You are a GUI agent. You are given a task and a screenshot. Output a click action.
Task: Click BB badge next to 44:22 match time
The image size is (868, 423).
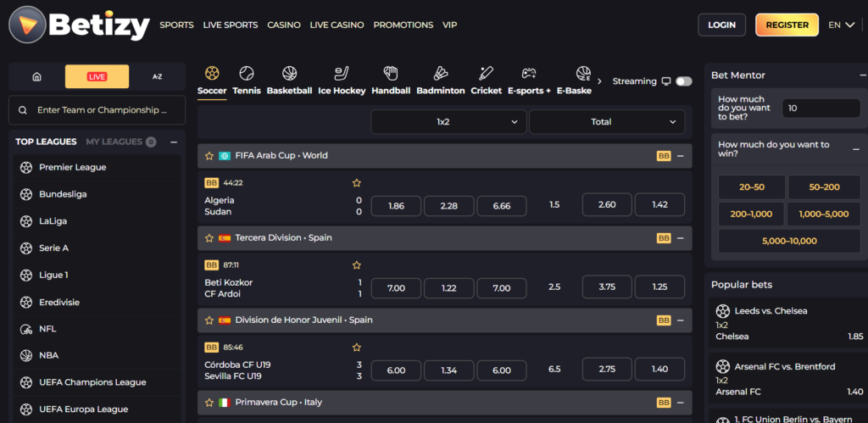tap(211, 183)
